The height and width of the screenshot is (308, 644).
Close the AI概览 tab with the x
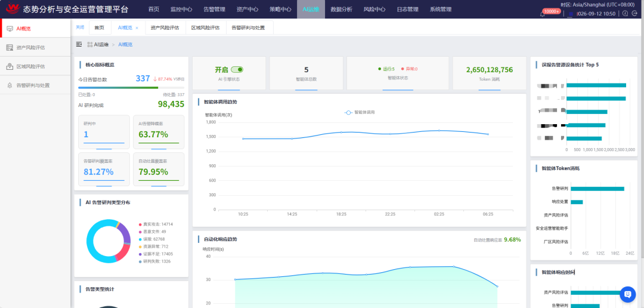[137, 28]
